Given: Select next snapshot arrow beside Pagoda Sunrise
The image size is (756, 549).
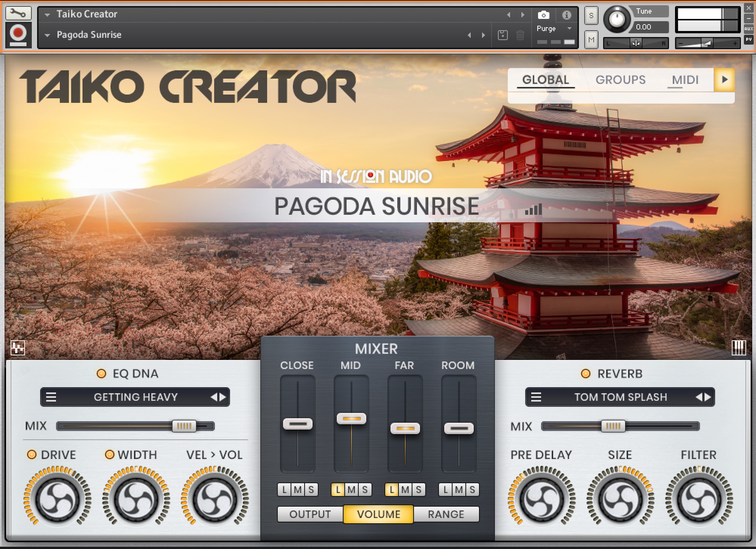Looking at the screenshot, I should pyautogui.click(x=483, y=35).
